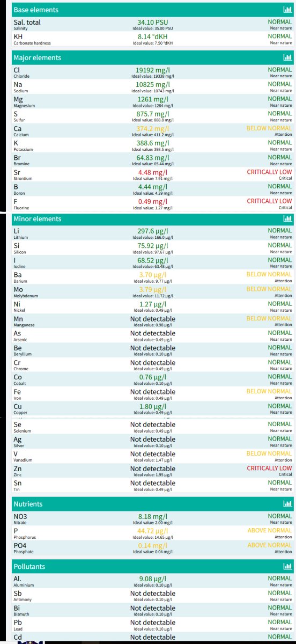Select the Salinity 34.10 PSU value
Viewport: 296px width, 644px height.
[x=153, y=23]
